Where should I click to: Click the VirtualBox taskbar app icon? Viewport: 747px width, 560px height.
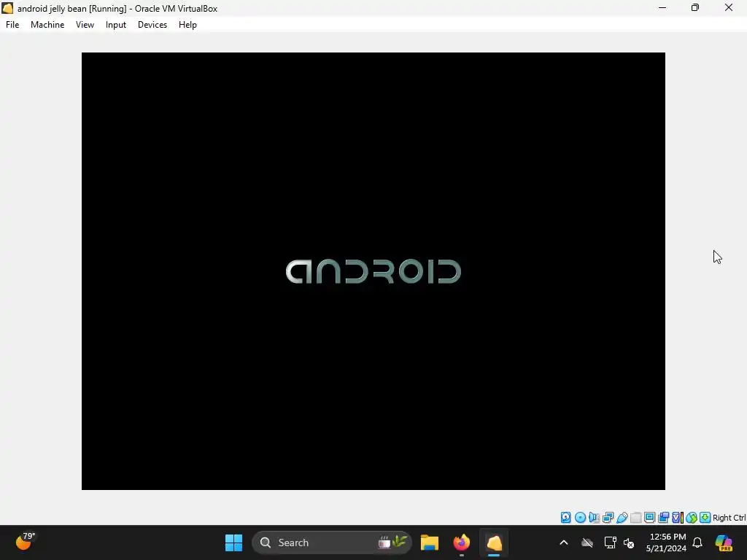494,542
